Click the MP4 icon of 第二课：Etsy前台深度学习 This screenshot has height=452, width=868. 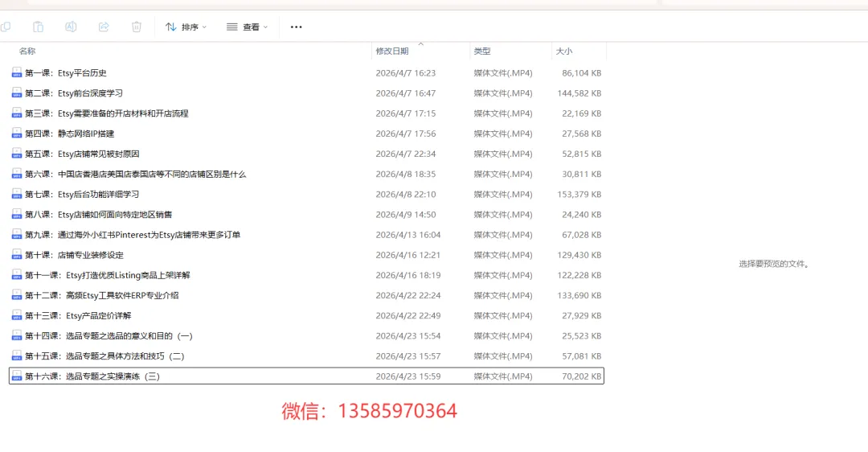[x=17, y=93]
